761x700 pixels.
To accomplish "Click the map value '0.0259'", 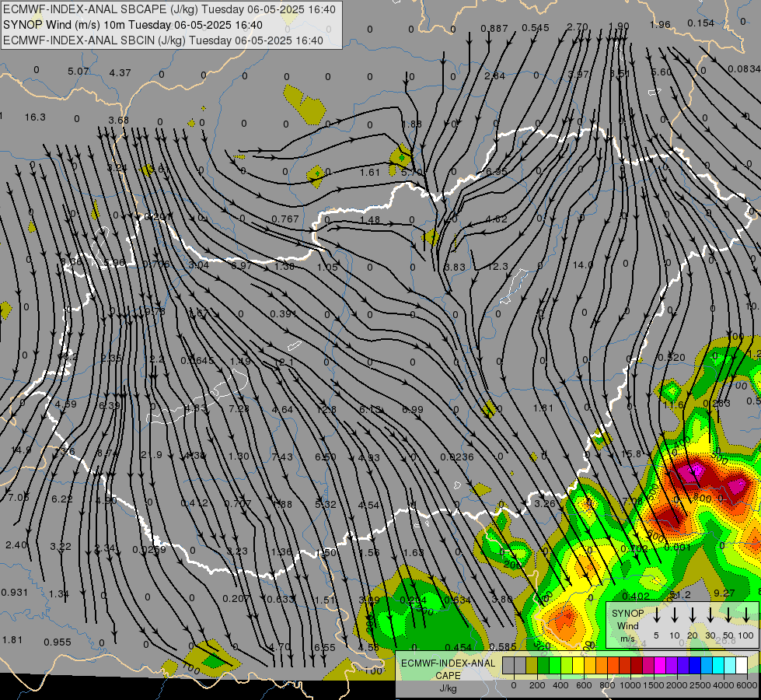I will (149, 549).
